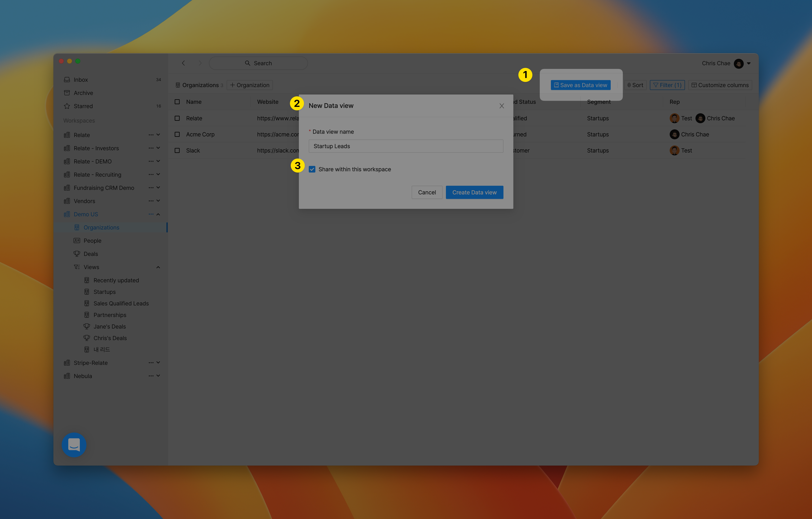Click the Data view name field

pos(406,146)
